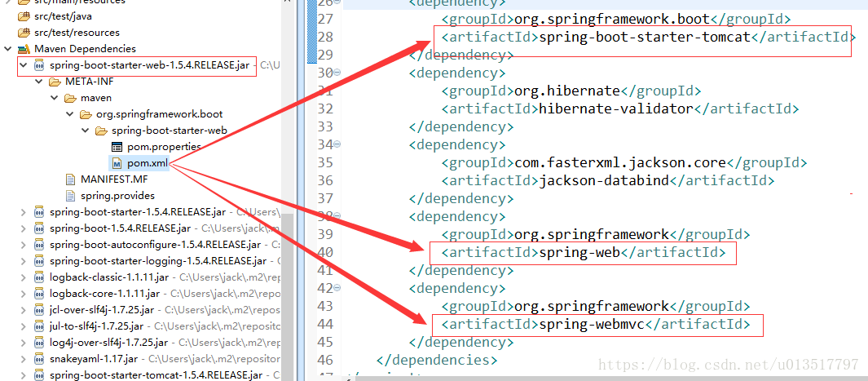Click the jackson-databind artifactId text
Screen dimensions: 868x381
point(603,180)
